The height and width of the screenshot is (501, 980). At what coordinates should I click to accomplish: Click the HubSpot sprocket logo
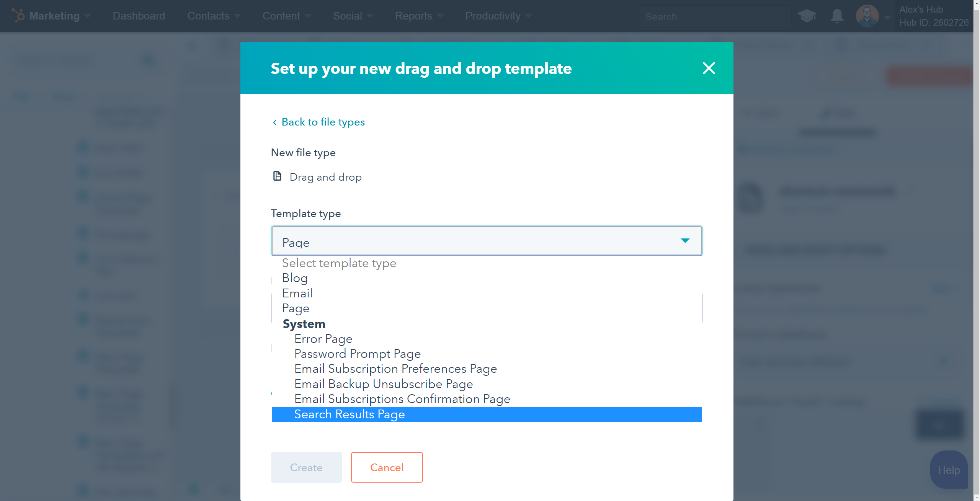click(18, 15)
